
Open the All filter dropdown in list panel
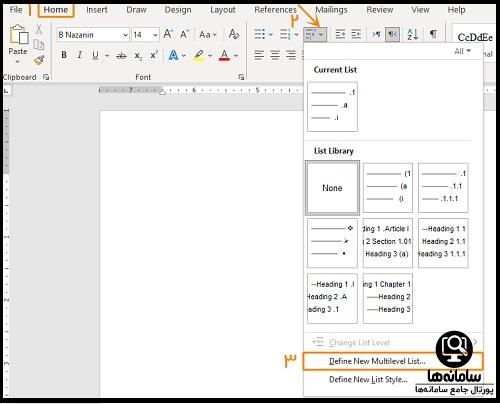pos(463,51)
